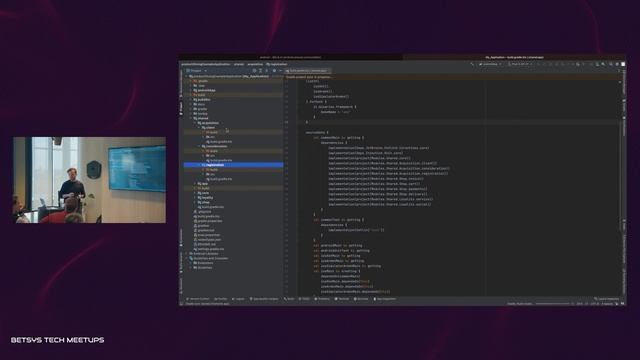640x360 pixels.
Task: Open the Problems tool window tab
Action: (322, 299)
